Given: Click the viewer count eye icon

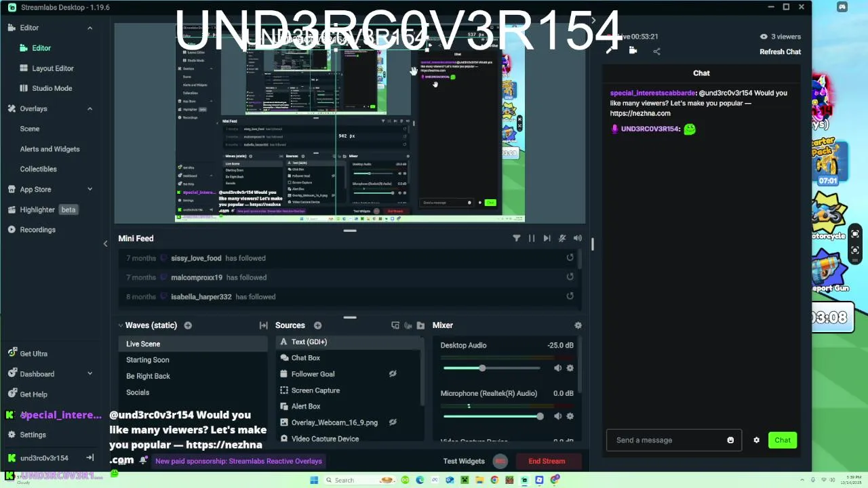Looking at the screenshot, I should (x=764, y=37).
